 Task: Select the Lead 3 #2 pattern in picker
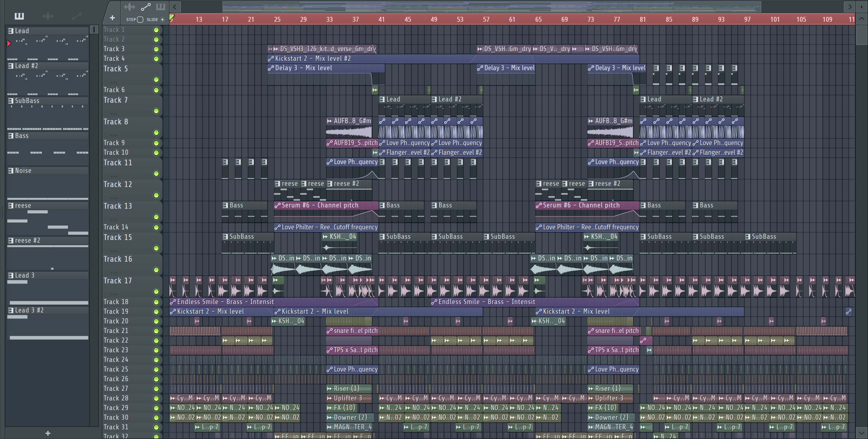point(48,310)
